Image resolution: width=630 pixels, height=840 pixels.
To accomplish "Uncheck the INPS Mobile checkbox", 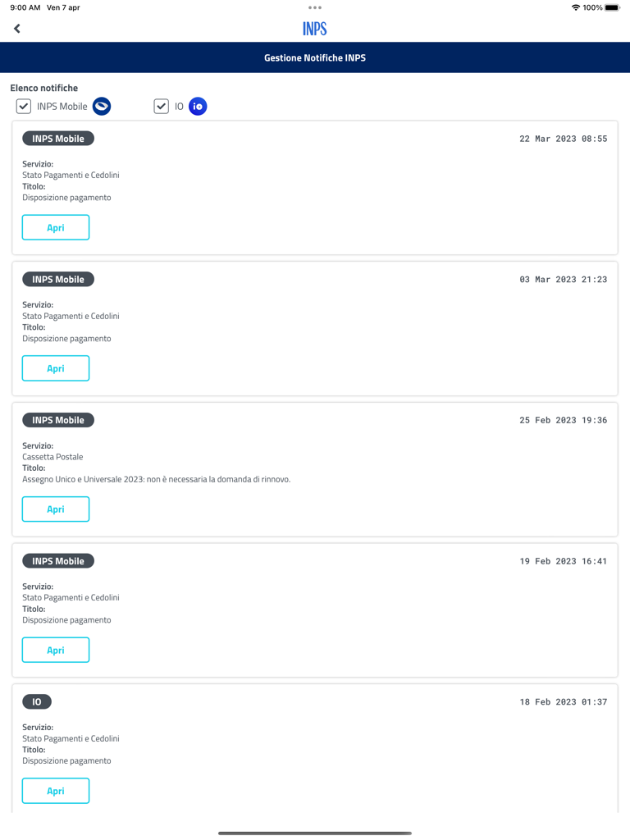I will point(24,107).
